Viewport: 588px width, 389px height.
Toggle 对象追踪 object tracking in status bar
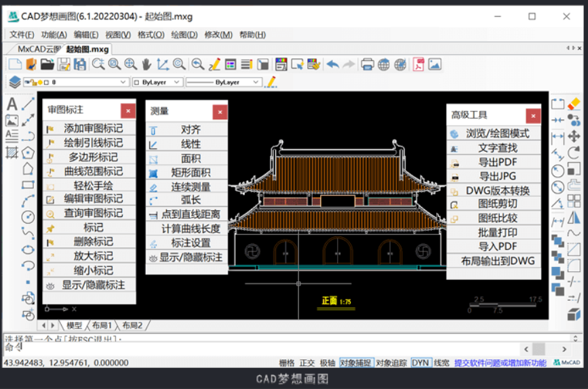tap(391, 363)
